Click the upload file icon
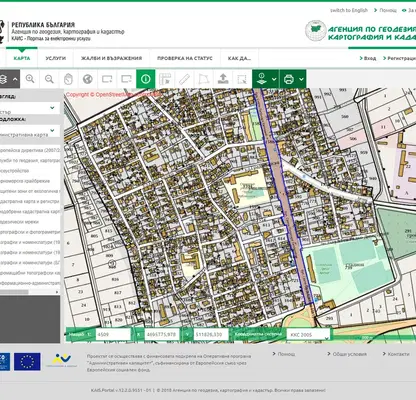This screenshot has width=416, height=400. pyautogui.click(x=223, y=79)
